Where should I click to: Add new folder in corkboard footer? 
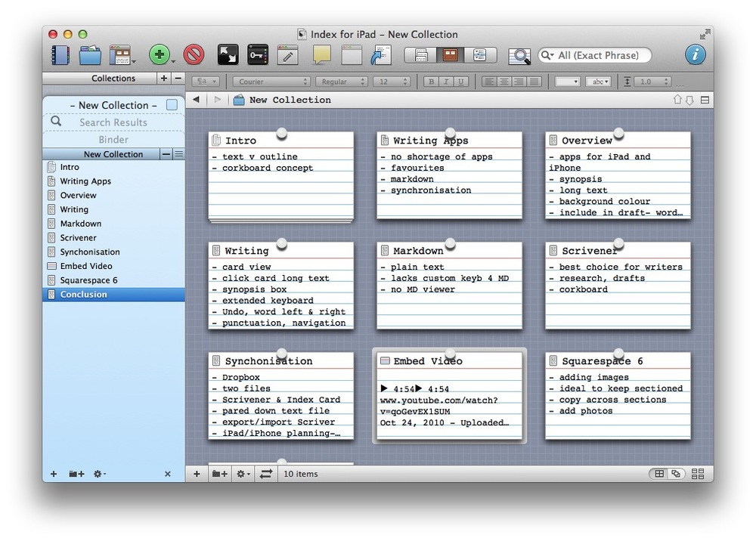point(219,474)
